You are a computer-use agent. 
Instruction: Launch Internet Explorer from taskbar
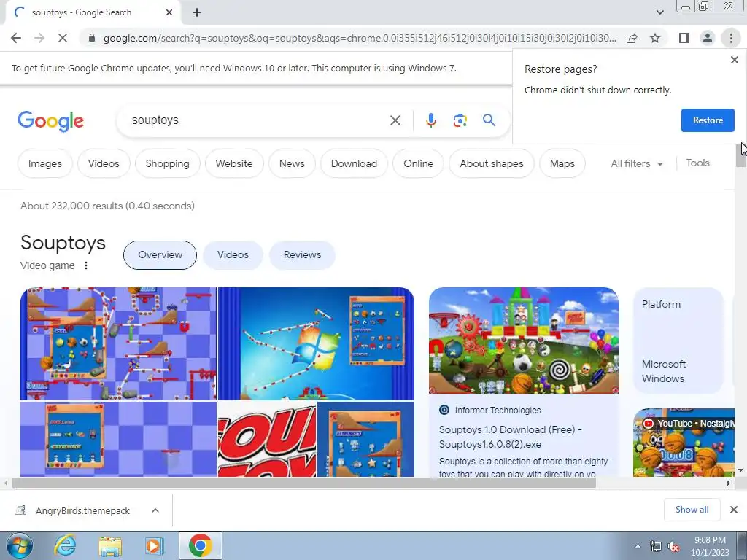coord(66,545)
